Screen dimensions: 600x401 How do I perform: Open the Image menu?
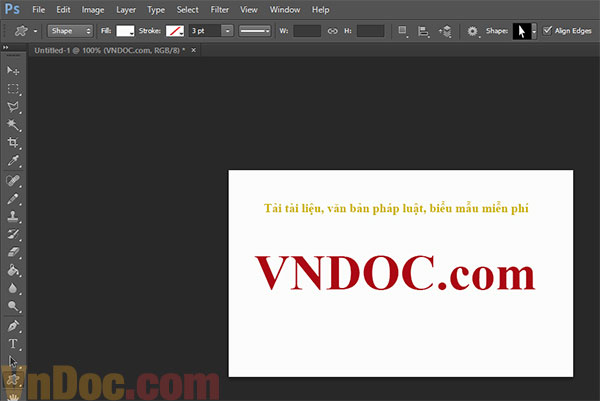click(x=93, y=10)
